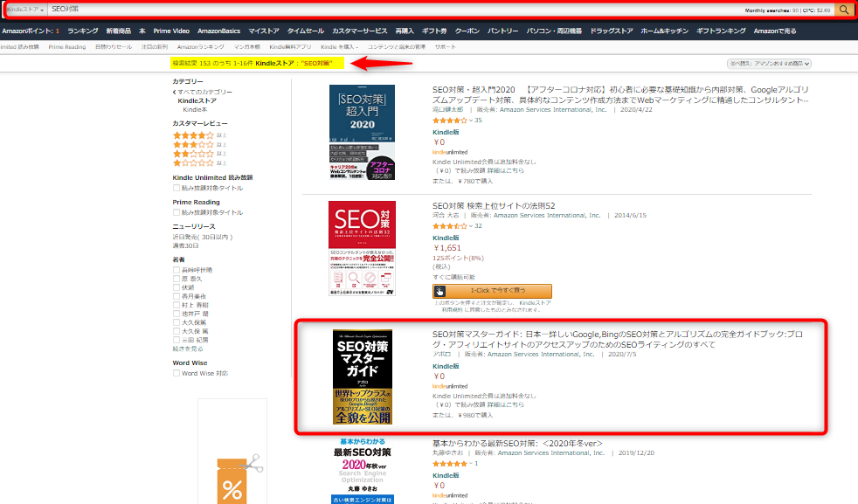Viewport: 858px width, 504px height.
Task: Click 過去30日 new release filter
Action: pos(185,245)
